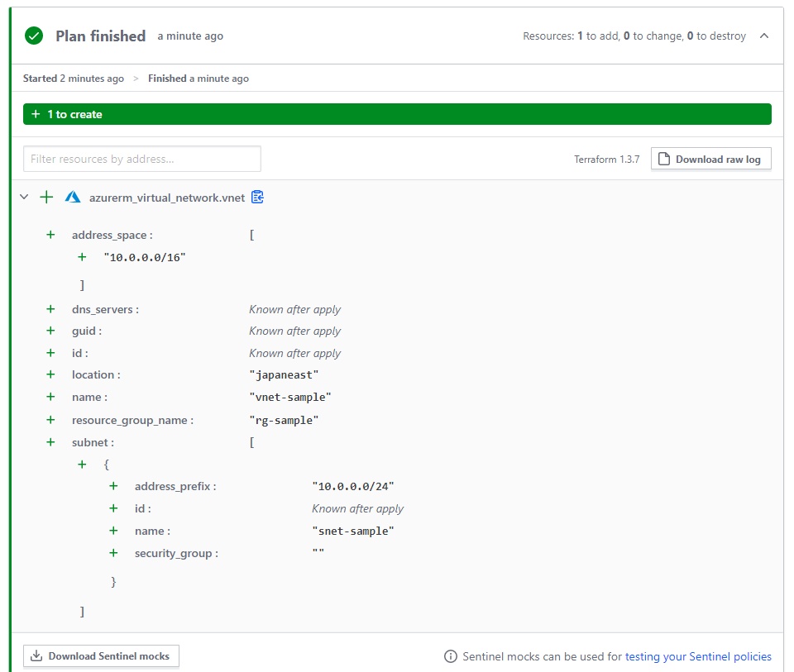Open the testing your Sentinel policies link
Viewport: 794px width, 672px height.
coord(698,656)
